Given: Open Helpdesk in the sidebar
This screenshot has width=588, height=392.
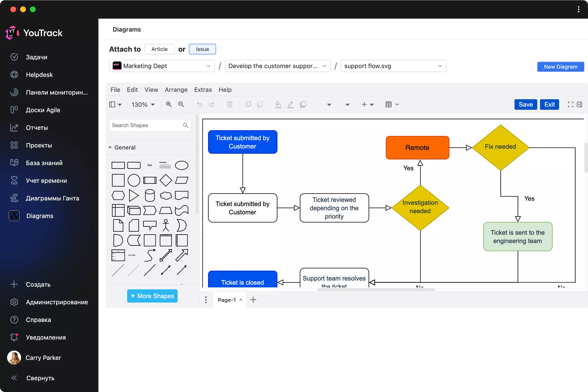Looking at the screenshot, I should (x=39, y=74).
